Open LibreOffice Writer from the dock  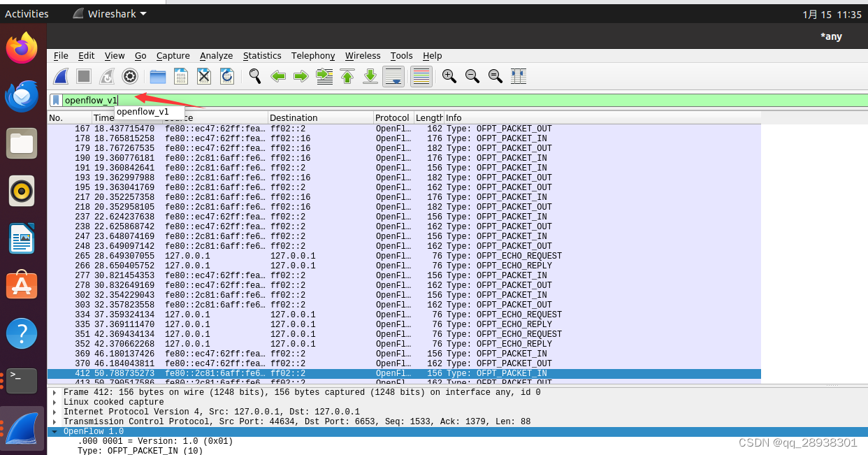click(x=22, y=239)
